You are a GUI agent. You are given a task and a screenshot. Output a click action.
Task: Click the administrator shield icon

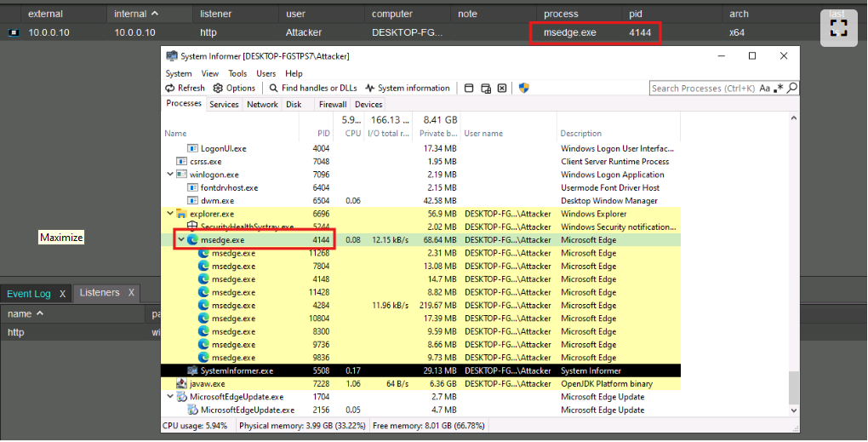click(x=523, y=88)
